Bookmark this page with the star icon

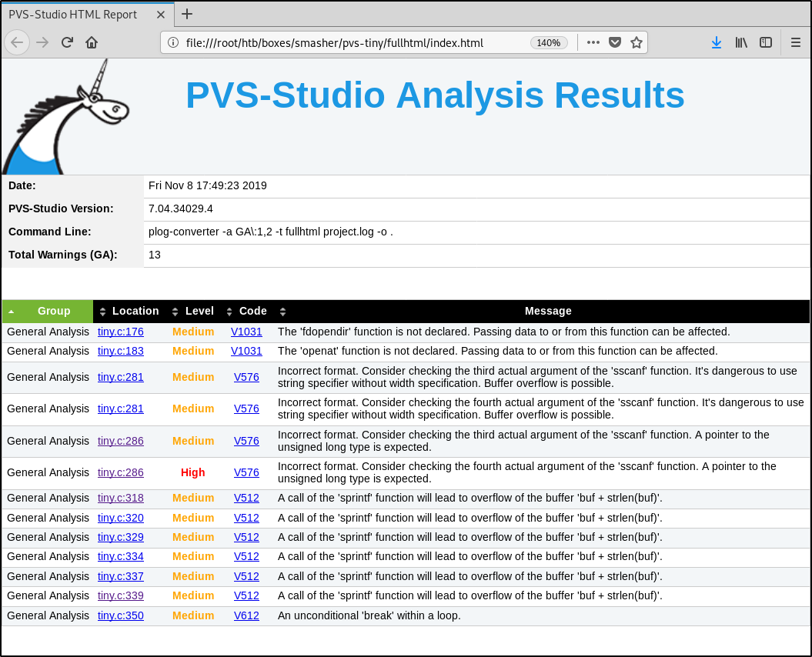coord(637,42)
